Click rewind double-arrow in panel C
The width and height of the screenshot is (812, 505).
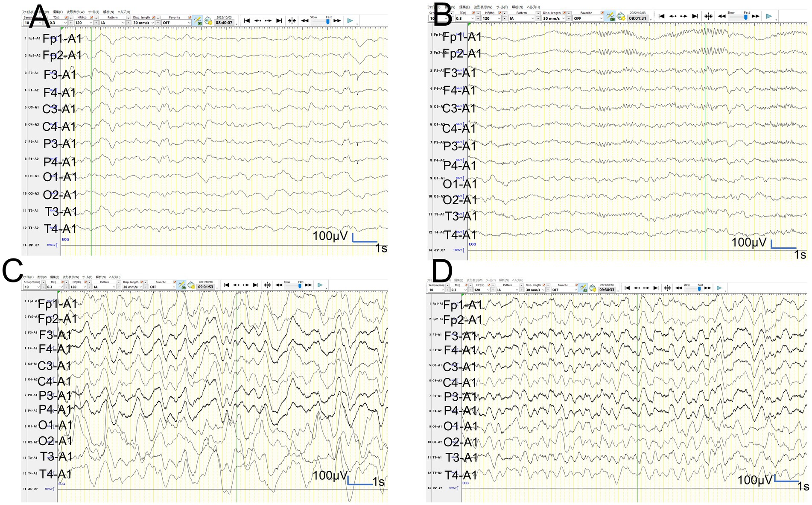point(279,285)
